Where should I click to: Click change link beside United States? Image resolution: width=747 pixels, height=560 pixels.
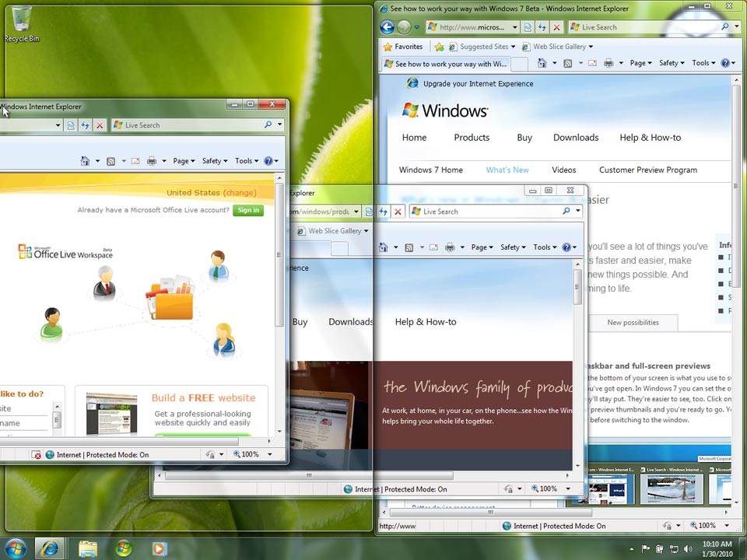(x=240, y=193)
